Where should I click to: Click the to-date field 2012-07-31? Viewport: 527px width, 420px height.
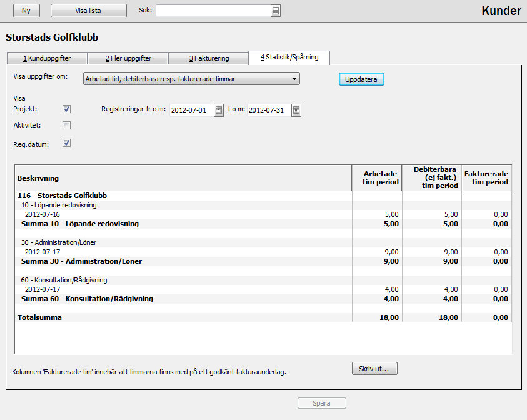(x=269, y=110)
